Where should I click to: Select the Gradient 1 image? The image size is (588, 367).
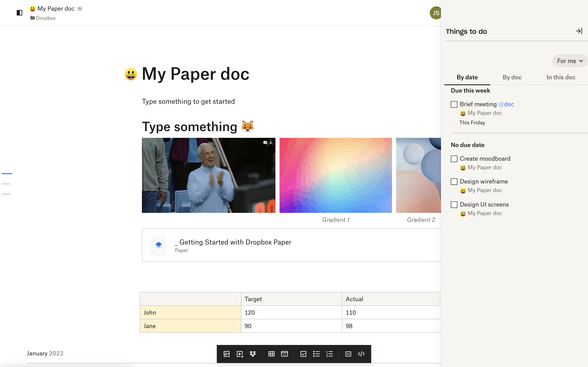(336, 175)
